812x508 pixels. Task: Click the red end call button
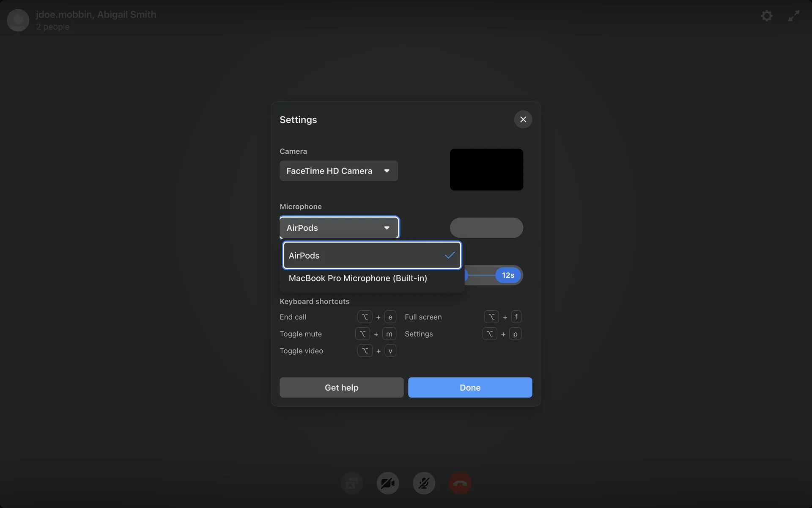pyautogui.click(x=460, y=483)
